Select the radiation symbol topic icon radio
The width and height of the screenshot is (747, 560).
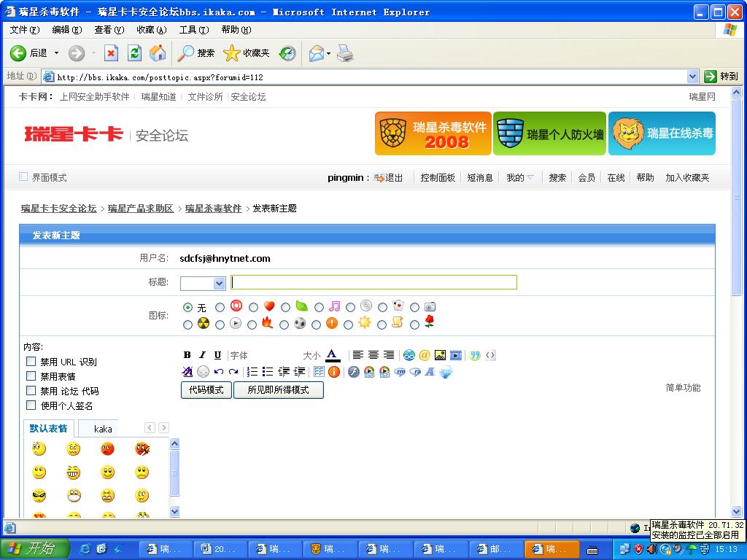[187, 324]
